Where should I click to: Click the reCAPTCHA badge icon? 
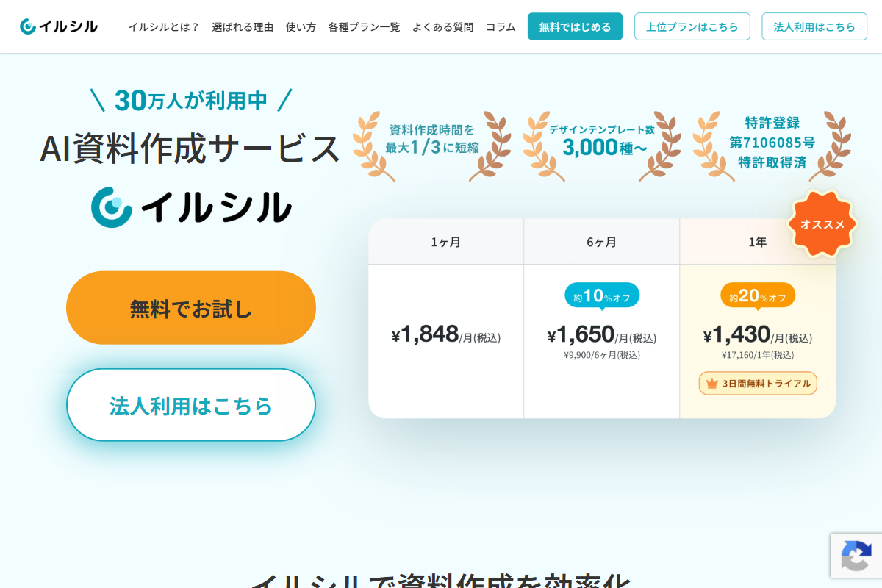[x=856, y=556]
